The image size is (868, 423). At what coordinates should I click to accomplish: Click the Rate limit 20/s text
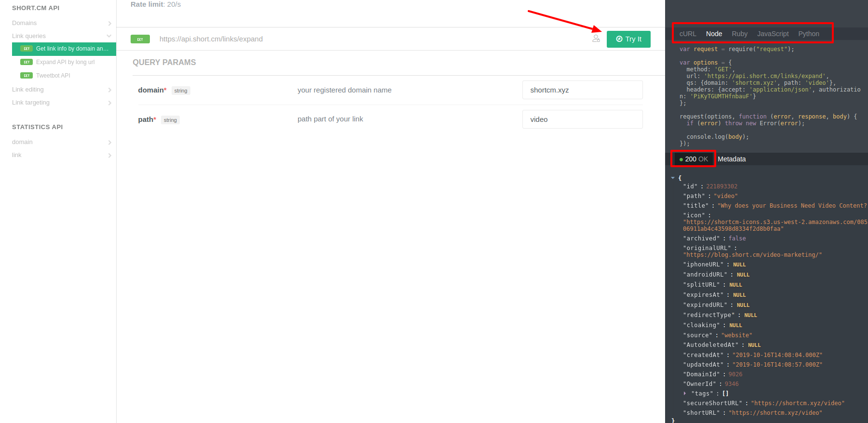coord(156,4)
